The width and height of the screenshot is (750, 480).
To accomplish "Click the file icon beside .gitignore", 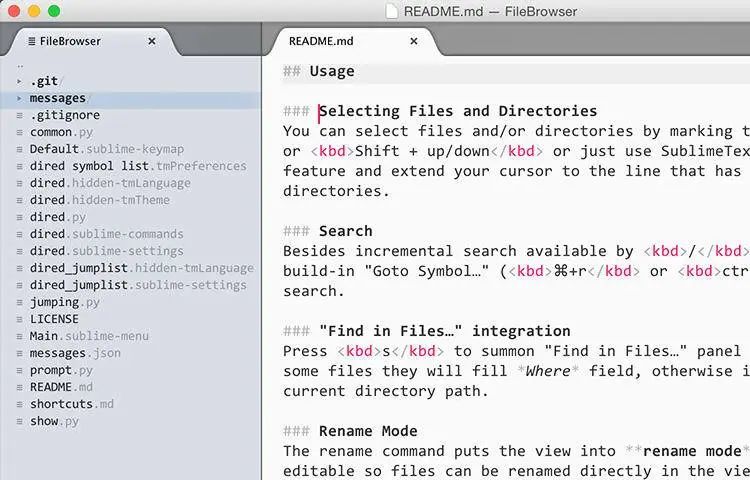I will 19,115.
